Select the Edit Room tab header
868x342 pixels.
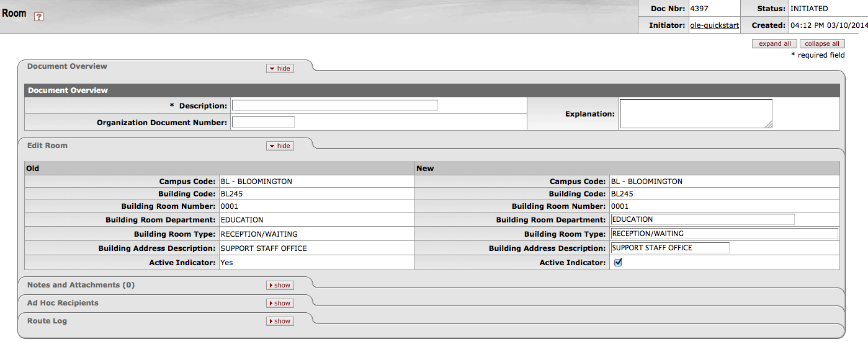click(47, 146)
